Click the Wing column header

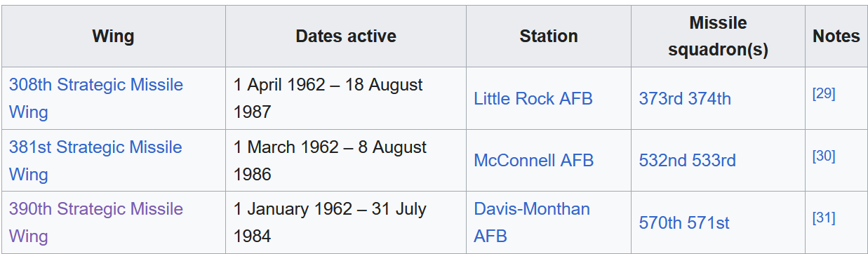click(x=113, y=36)
